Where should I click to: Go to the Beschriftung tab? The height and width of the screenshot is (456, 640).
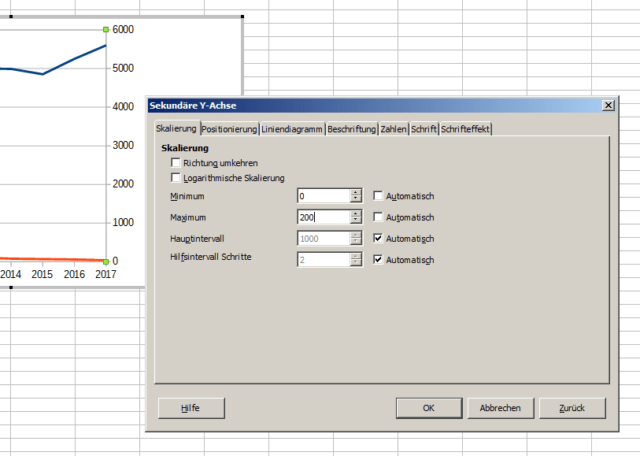(x=352, y=129)
